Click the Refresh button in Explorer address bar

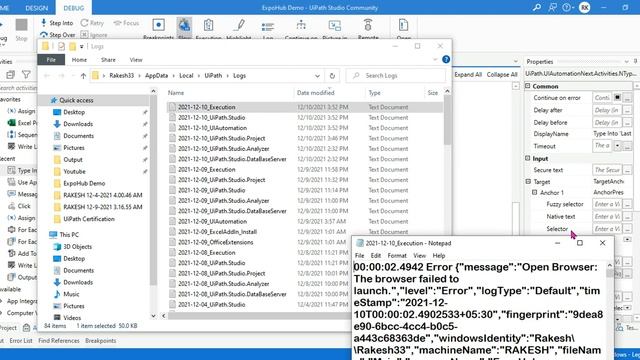(x=332, y=76)
